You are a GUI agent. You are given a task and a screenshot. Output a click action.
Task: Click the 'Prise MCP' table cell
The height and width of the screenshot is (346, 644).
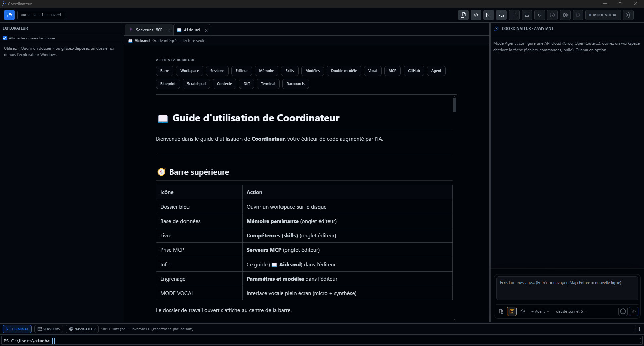coord(199,250)
